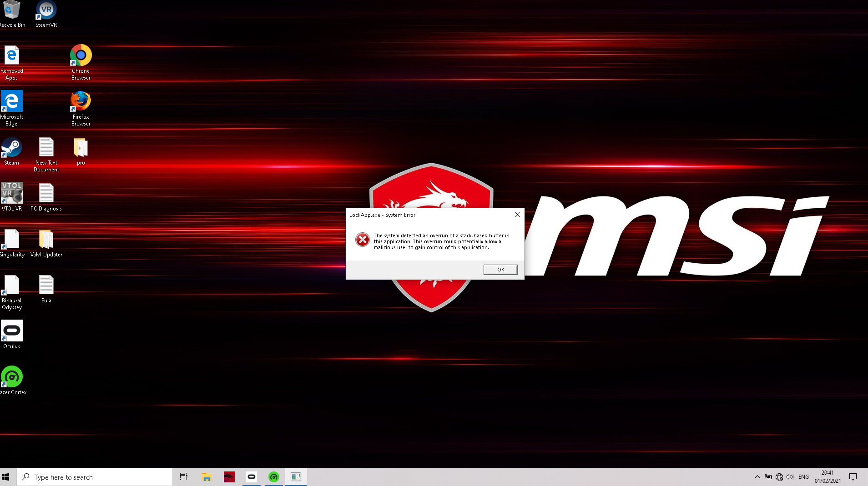Open the clock showing 20:41
The image size is (868, 486).
pos(828,477)
